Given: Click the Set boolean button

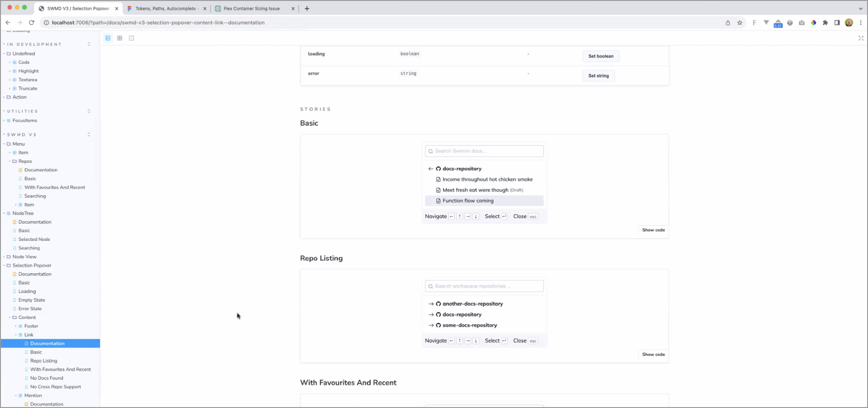Looking at the screenshot, I should click(x=600, y=56).
